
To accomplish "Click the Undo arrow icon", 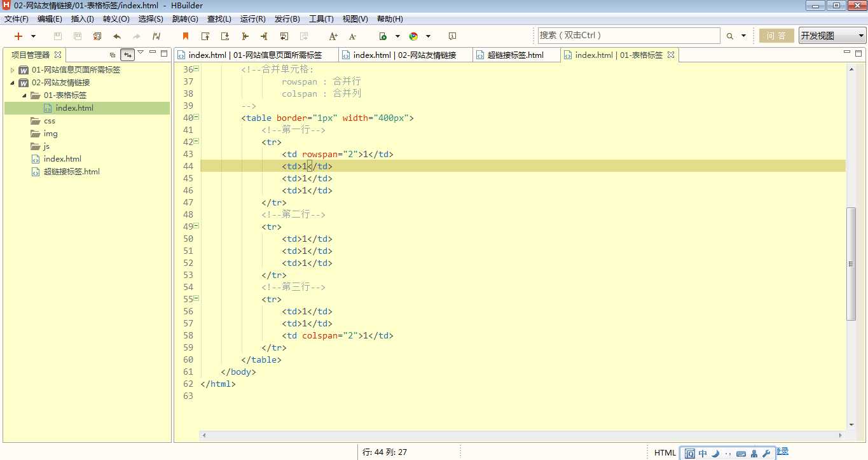I will [x=117, y=36].
